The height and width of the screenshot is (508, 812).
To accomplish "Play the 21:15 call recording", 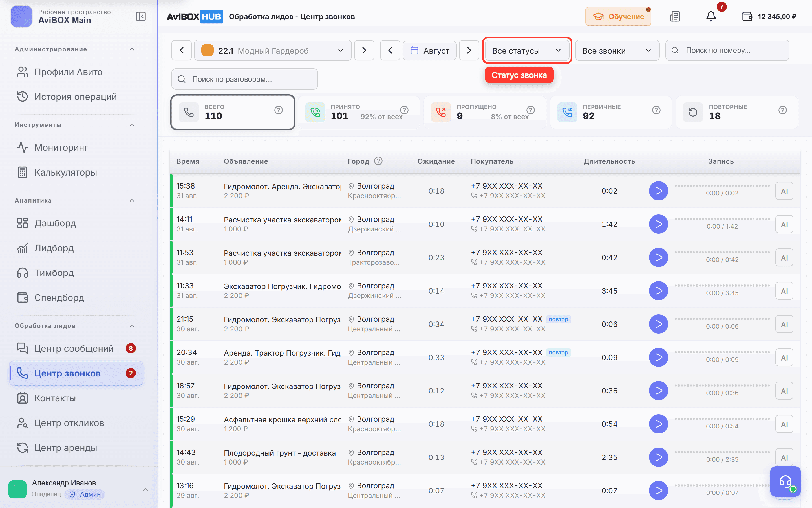I will [x=658, y=324].
